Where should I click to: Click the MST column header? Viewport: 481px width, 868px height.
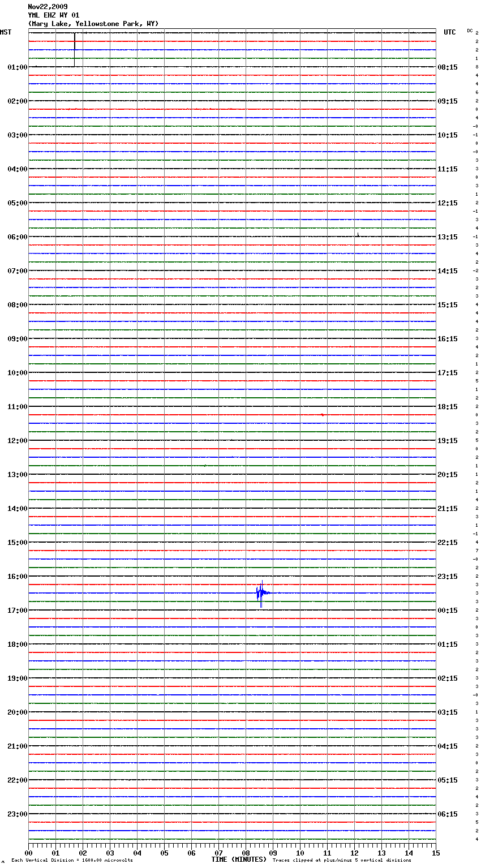pos(6,32)
